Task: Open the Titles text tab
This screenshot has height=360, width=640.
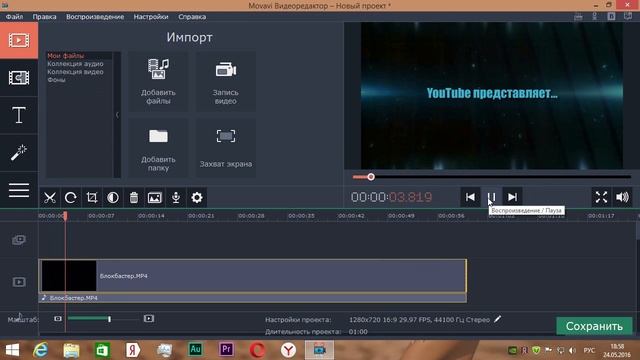Action: click(19, 115)
